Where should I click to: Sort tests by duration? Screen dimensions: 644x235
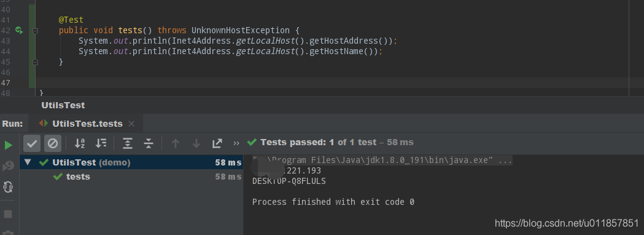pos(101,143)
